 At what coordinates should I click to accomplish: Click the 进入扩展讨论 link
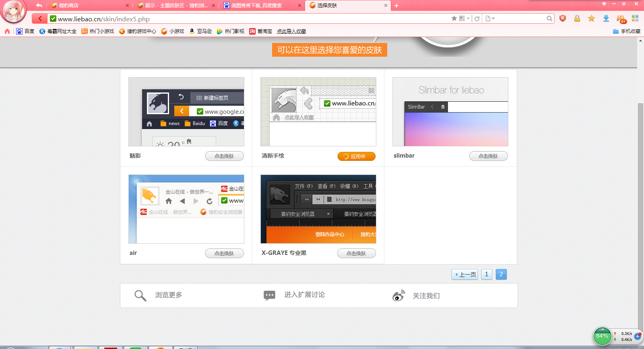pos(304,295)
